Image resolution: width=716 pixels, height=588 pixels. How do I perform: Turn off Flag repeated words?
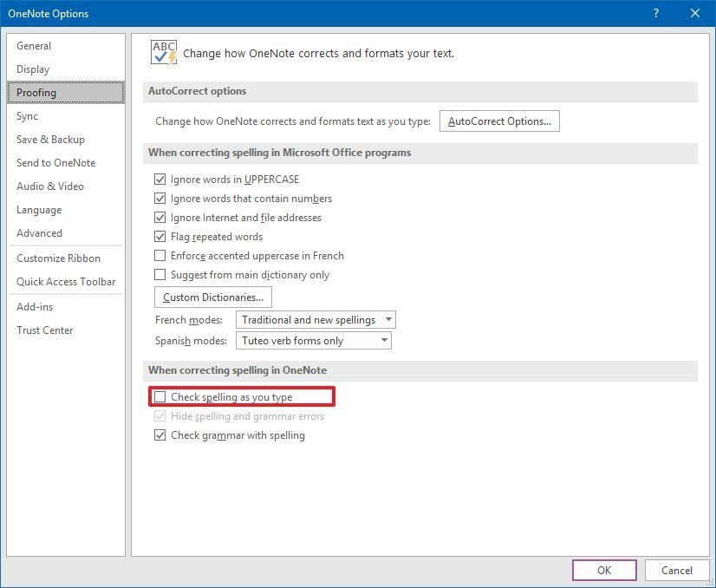point(159,237)
